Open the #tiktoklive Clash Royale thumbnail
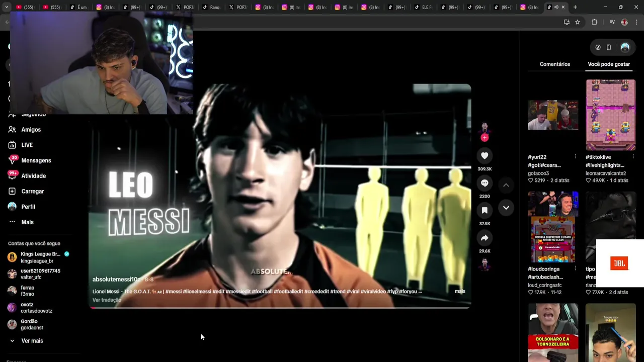This screenshot has height=362, width=644. (610, 115)
